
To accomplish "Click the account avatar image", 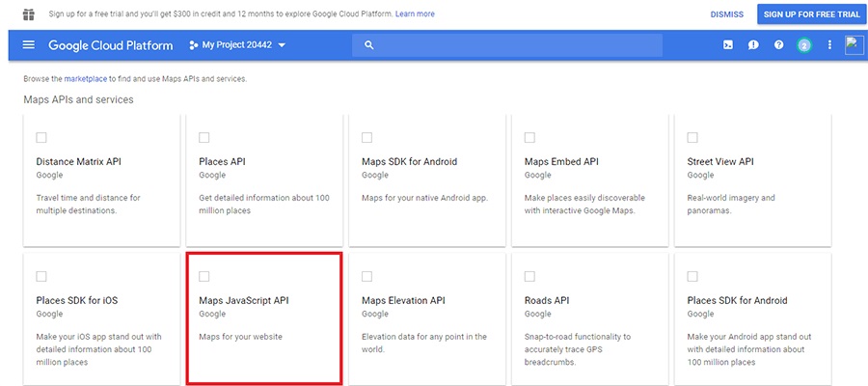I will point(854,45).
